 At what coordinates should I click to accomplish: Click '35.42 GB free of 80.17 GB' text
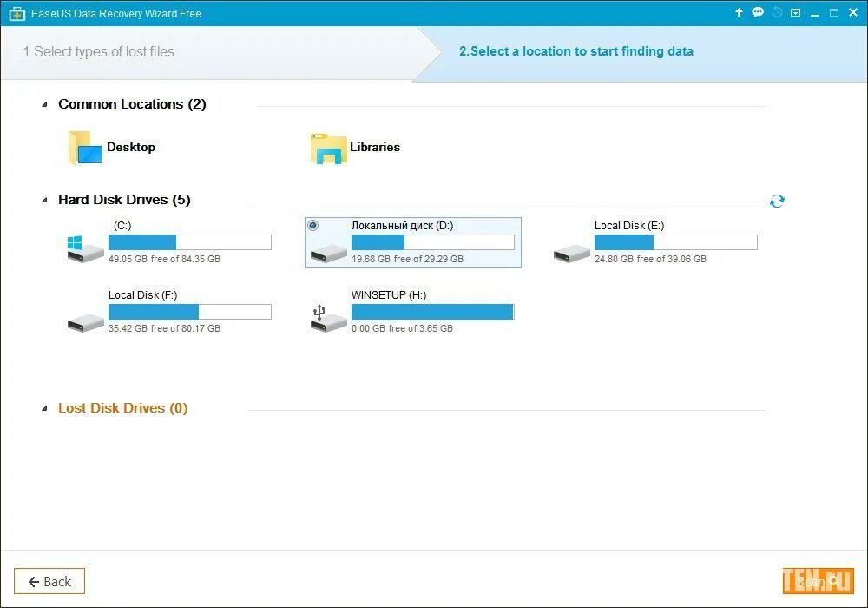[x=164, y=328]
